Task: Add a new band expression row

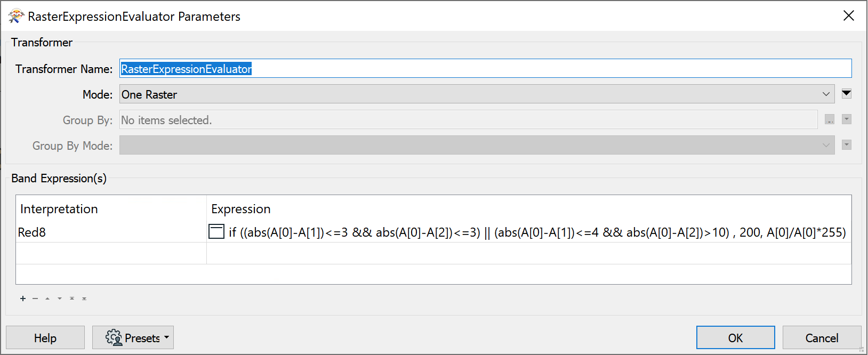Action: tap(23, 298)
